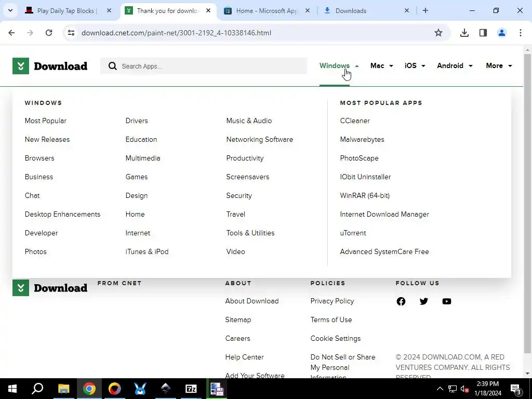This screenshot has height=399, width=532.
Task: Open Chrome downloads icon in toolbar
Action: pyautogui.click(x=464, y=33)
